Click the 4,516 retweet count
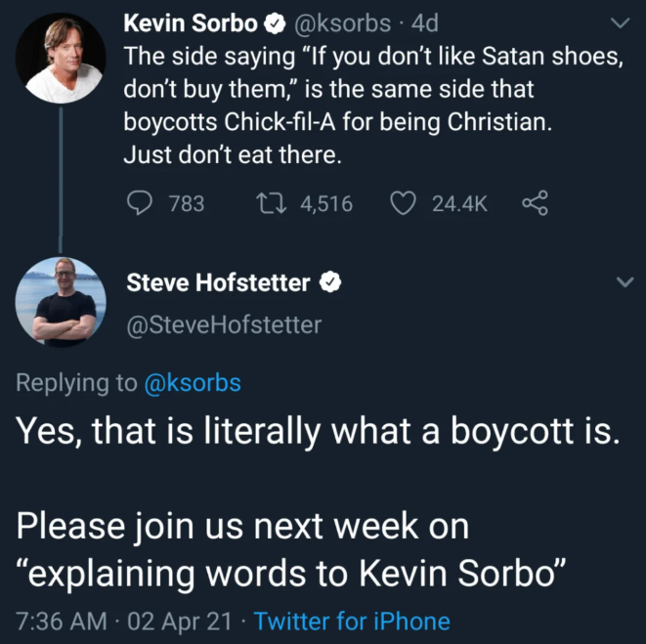 (x=326, y=203)
